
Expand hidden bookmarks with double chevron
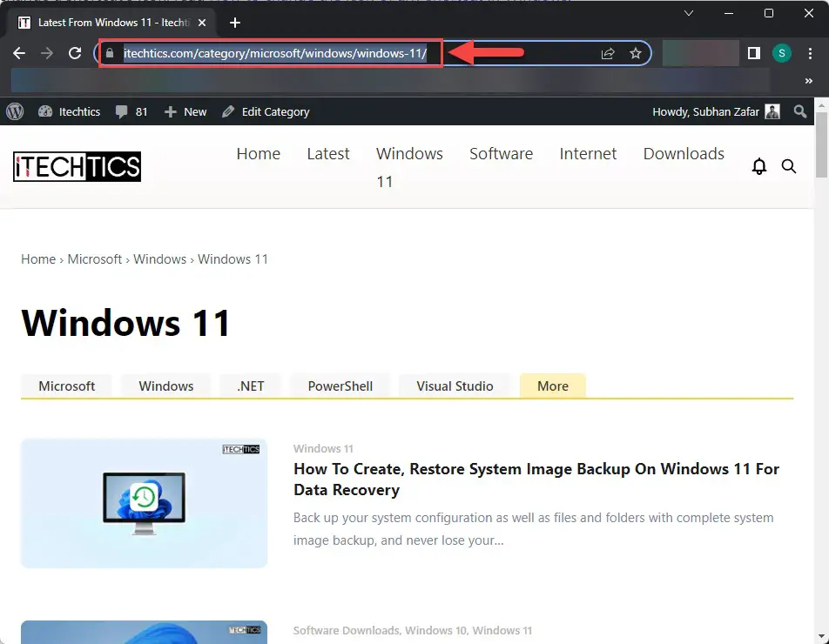[808, 81]
